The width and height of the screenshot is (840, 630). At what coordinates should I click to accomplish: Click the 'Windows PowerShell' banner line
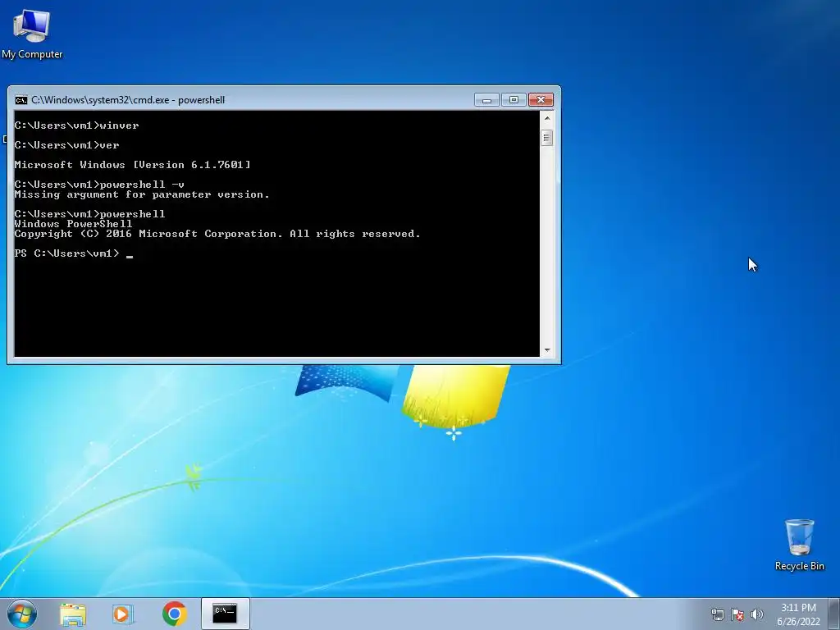73,224
